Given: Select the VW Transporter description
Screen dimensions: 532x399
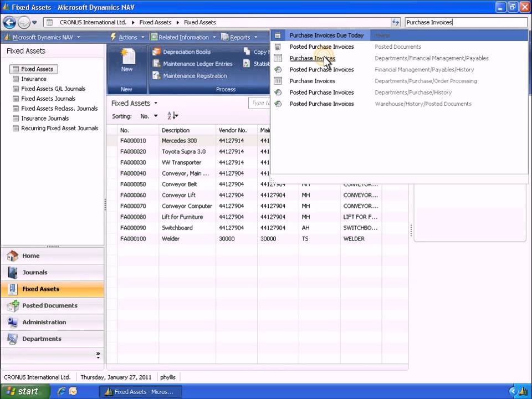Looking at the screenshot, I should [182, 162].
